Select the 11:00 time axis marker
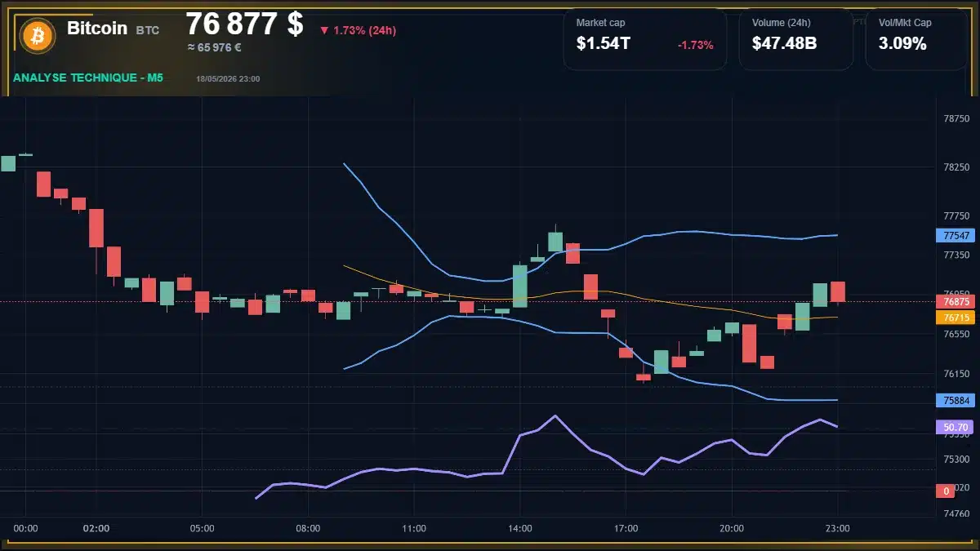The width and height of the screenshot is (980, 551). (x=414, y=529)
